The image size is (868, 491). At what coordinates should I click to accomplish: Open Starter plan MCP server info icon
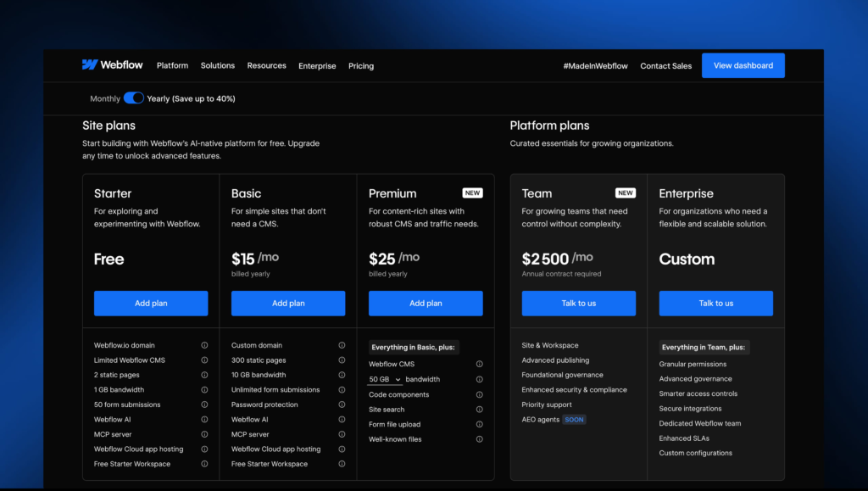(x=204, y=434)
